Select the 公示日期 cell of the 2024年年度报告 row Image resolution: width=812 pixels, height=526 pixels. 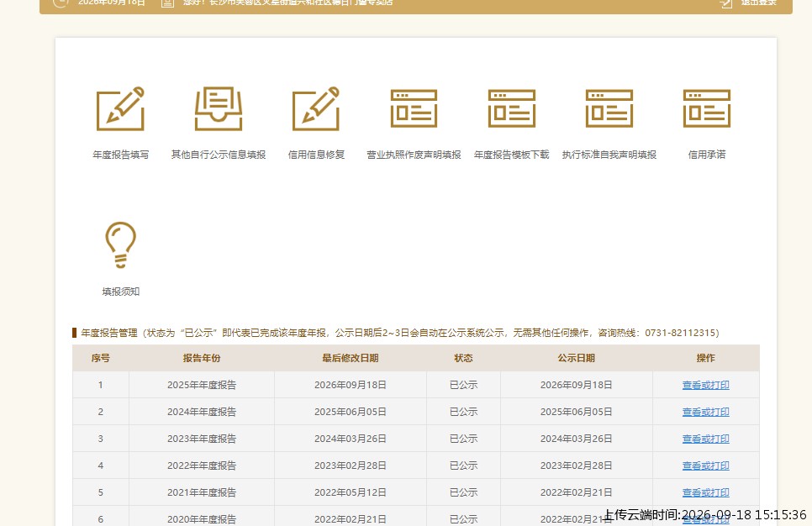click(x=577, y=412)
